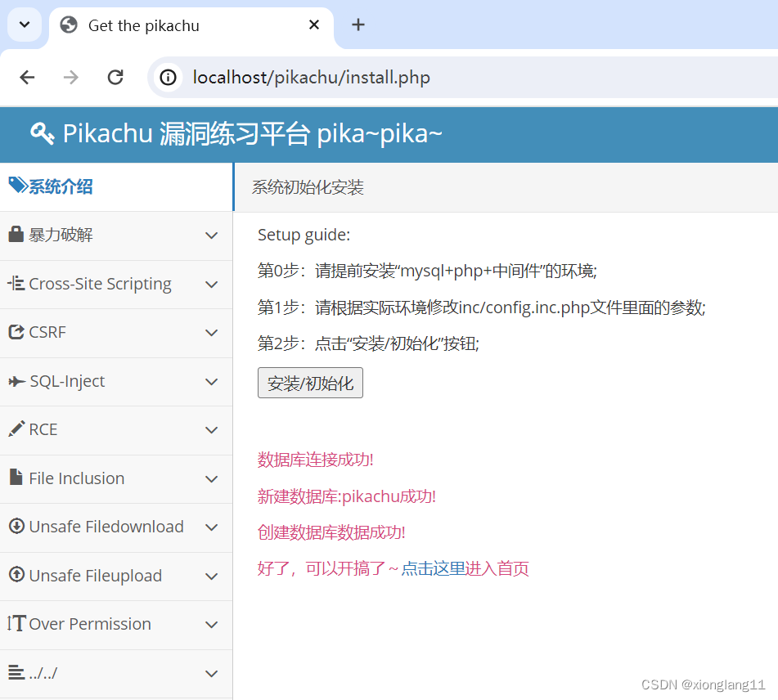The height and width of the screenshot is (700, 778).
Task: Click the browser forward arrow
Action: pos(71,78)
